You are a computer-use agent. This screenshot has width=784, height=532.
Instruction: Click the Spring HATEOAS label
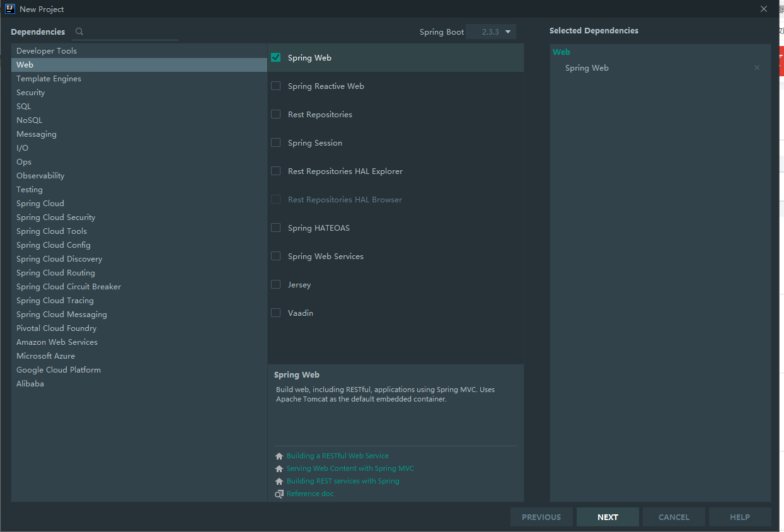click(x=319, y=228)
